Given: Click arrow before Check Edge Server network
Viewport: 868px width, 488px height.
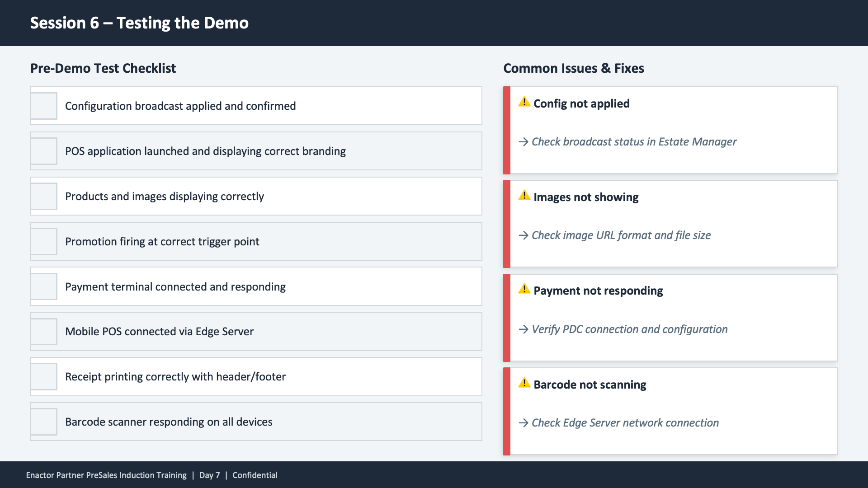Looking at the screenshot, I should (x=524, y=423).
